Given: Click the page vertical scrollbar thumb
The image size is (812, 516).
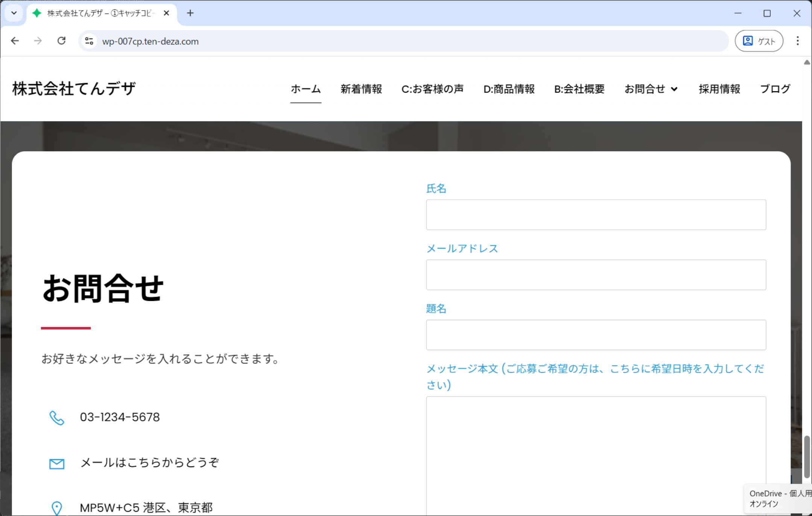Looking at the screenshot, I should click(807, 456).
